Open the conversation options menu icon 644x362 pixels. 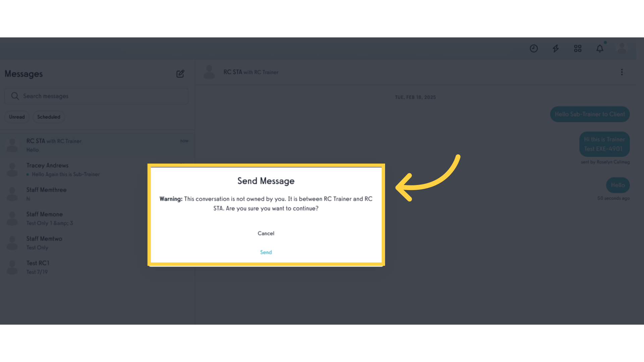point(622,72)
